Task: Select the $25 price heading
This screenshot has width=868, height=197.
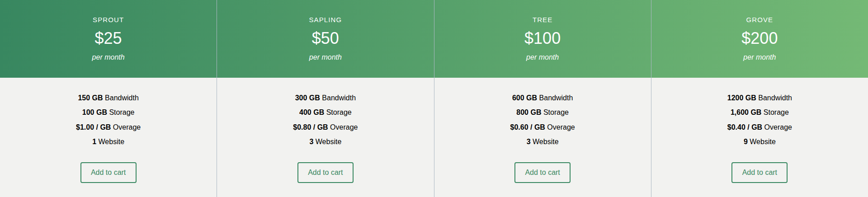Action: (x=108, y=38)
